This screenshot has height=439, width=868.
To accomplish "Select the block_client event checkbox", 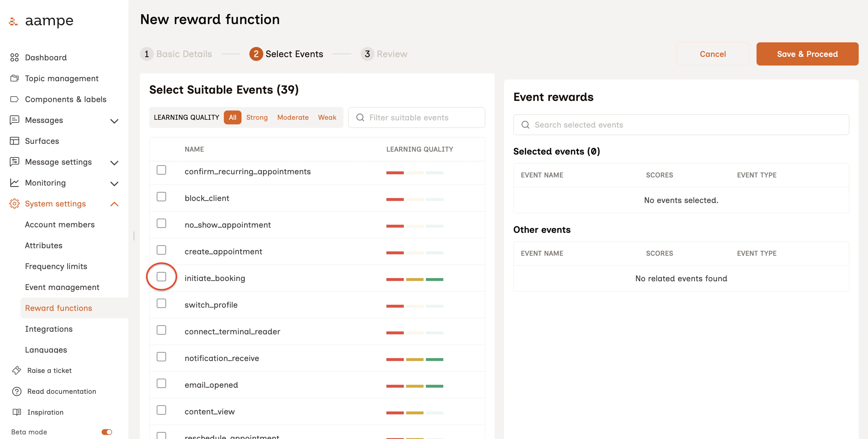I will [x=161, y=197].
